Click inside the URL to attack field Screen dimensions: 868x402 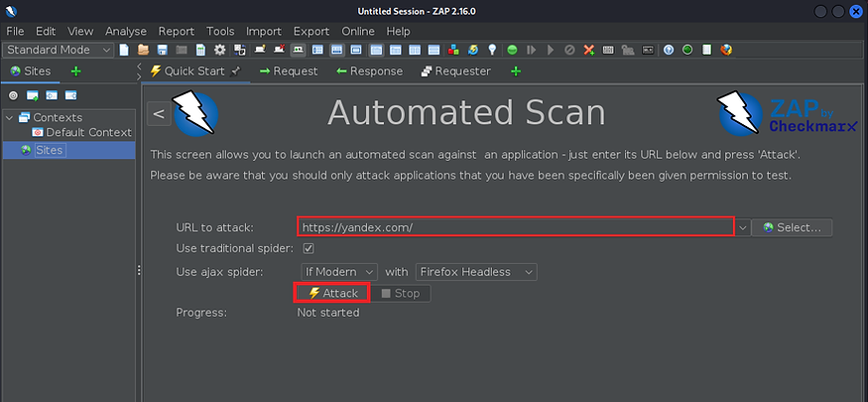tap(516, 227)
